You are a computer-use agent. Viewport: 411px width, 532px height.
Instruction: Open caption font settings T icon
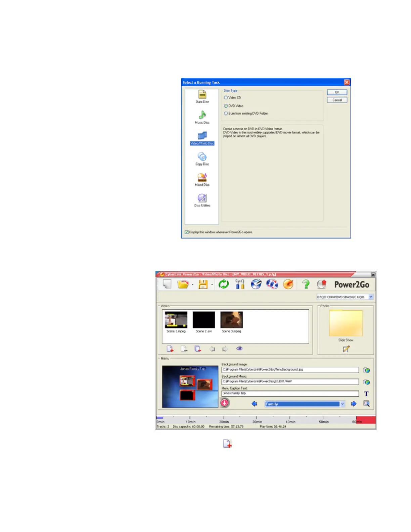click(366, 394)
